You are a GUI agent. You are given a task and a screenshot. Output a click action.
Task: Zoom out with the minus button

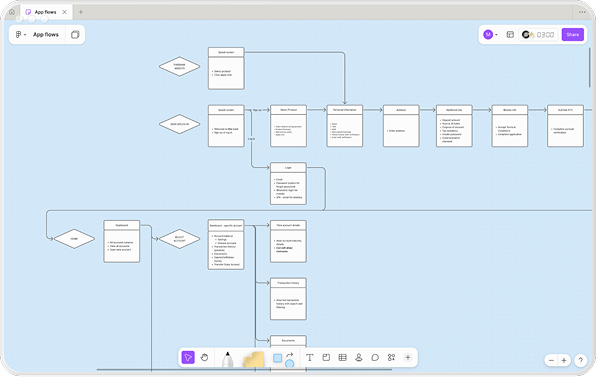551,360
